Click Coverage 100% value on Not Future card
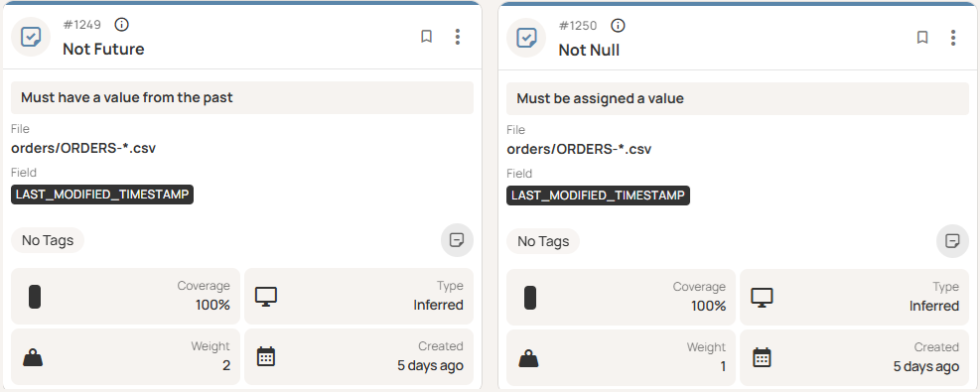 click(213, 305)
